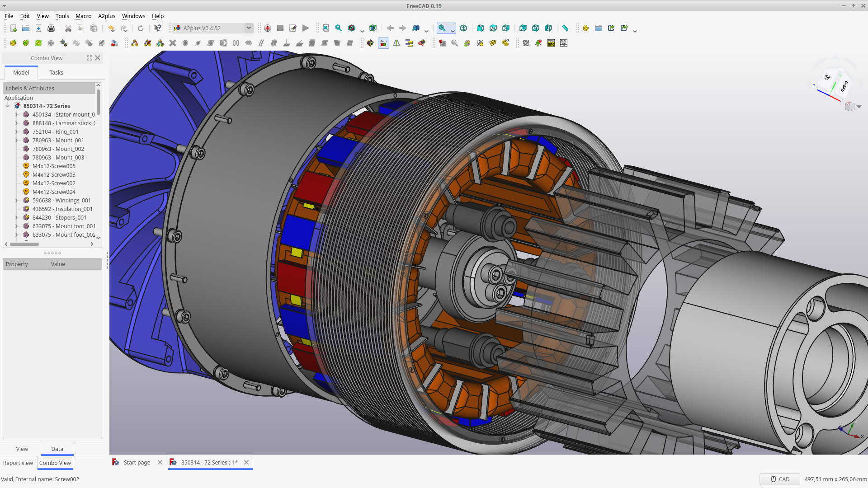Toggle the float Combo View panel icon
Viewport: 868px width, 488px height.
coord(90,58)
